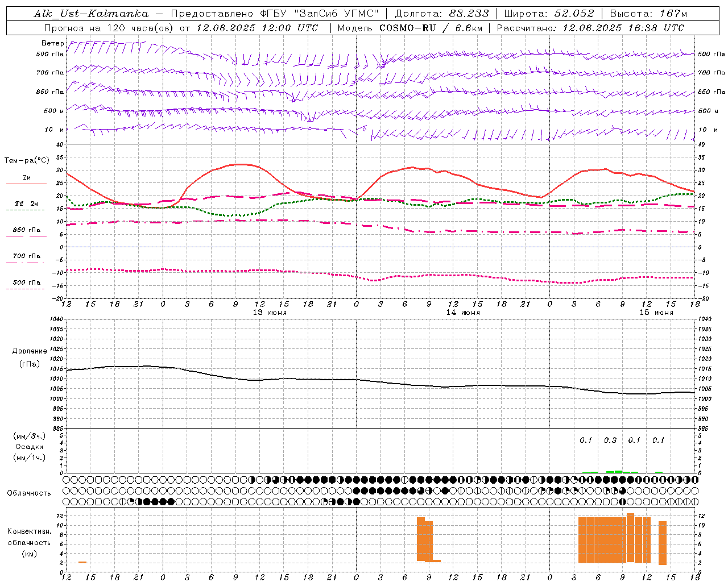Screen dimensions: 728x582
Task: Click the 500 гПа temperature legend entry
Action: (26, 282)
